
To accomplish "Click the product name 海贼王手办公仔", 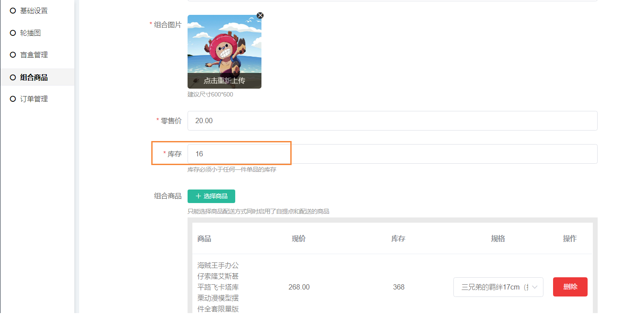I will coord(218,287).
